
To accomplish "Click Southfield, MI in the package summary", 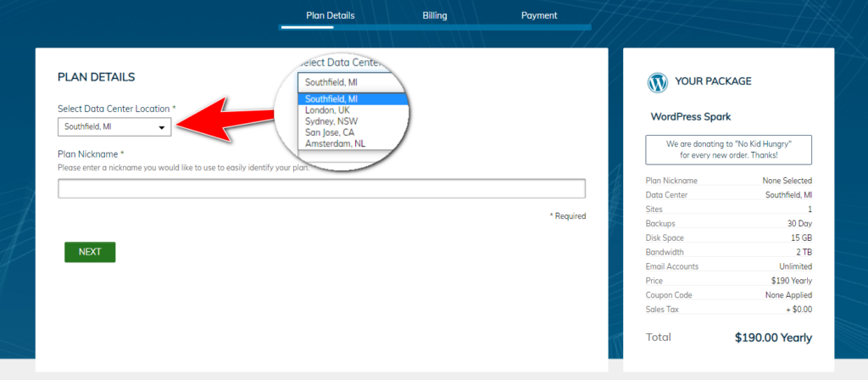I will (x=788, y=195).
